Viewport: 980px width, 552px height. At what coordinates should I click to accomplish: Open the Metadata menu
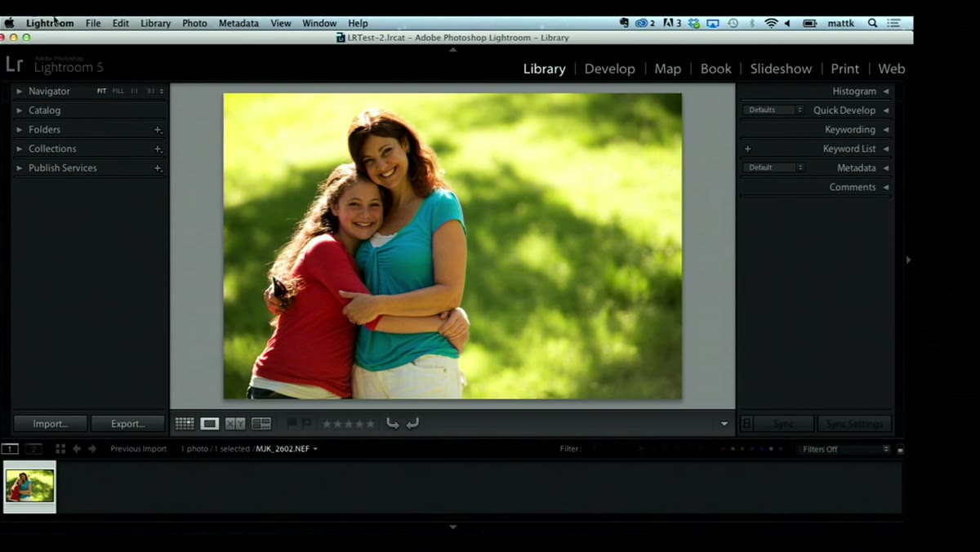coord(238,23)
